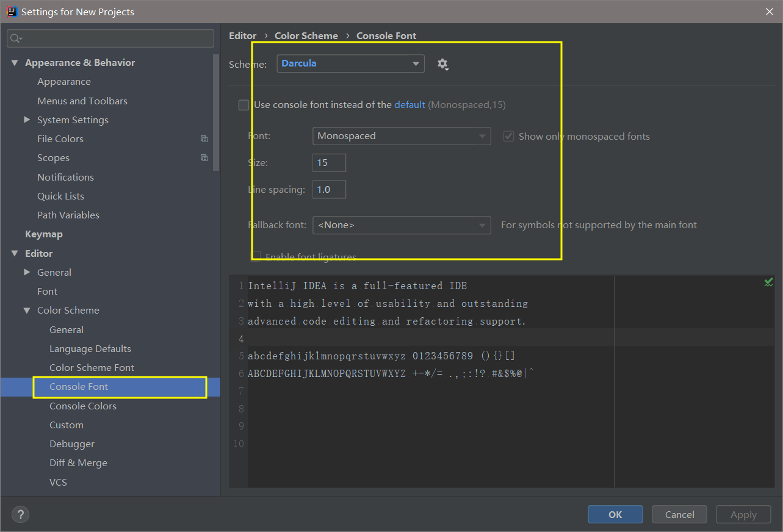
Task: Select Font under Editor
Action: point(47,291)
